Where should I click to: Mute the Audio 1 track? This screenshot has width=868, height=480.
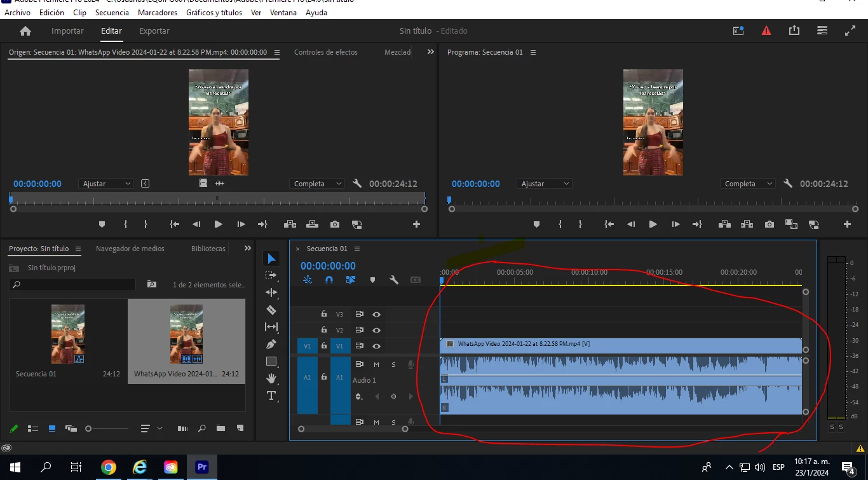point(376,364)
